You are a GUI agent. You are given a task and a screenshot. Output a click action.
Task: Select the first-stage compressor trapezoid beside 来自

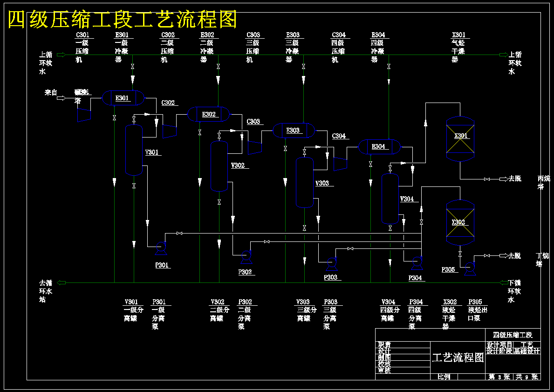pyautogui.click(x=84, y=115)
